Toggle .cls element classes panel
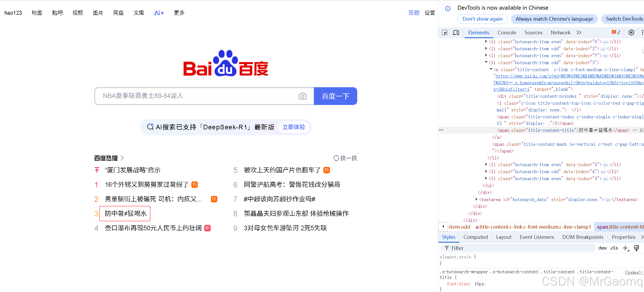 pos(614,248)
